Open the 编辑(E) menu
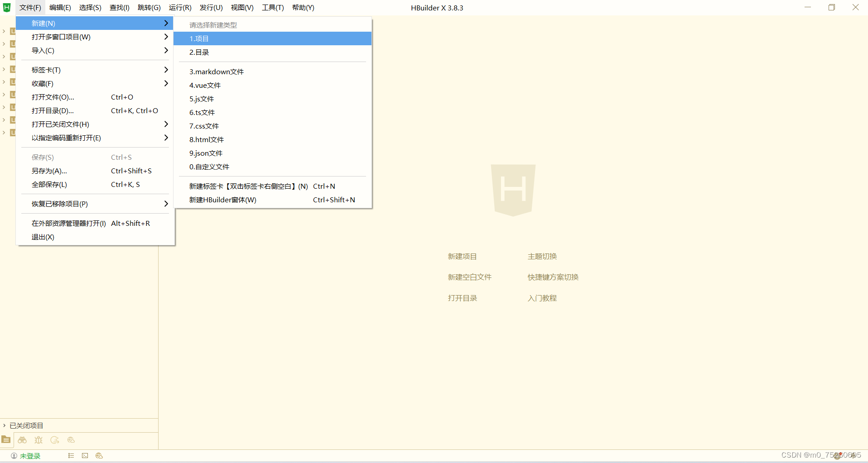Image resolution: width=868 pixels, height=463 pixels. click(x=60, y=8)
